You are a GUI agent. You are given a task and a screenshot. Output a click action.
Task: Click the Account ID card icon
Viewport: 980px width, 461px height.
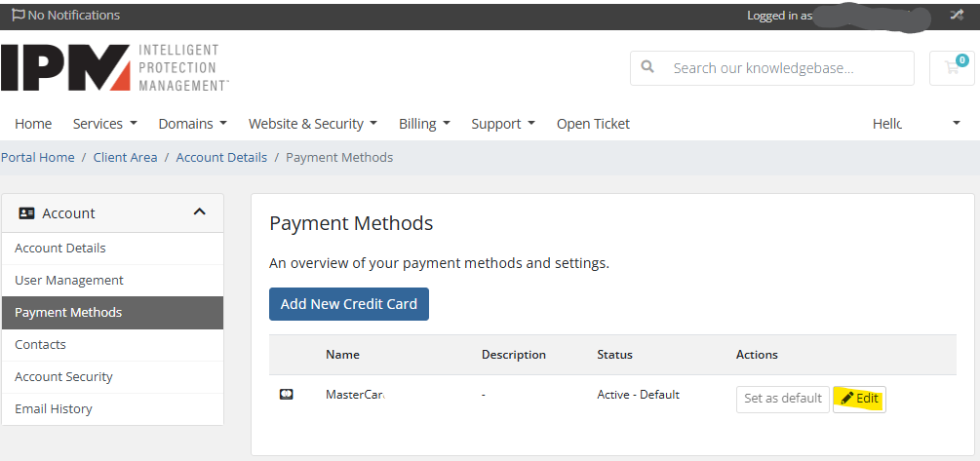27,213
